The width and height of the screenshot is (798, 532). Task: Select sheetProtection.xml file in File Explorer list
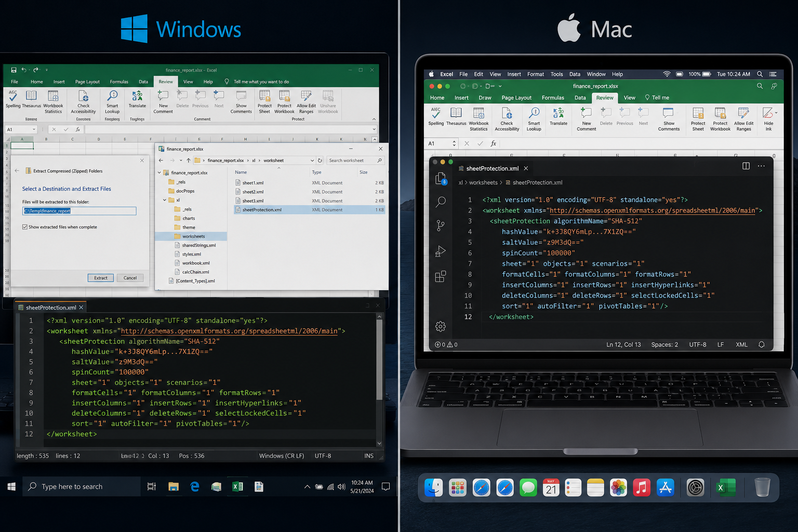pos(310,210)
